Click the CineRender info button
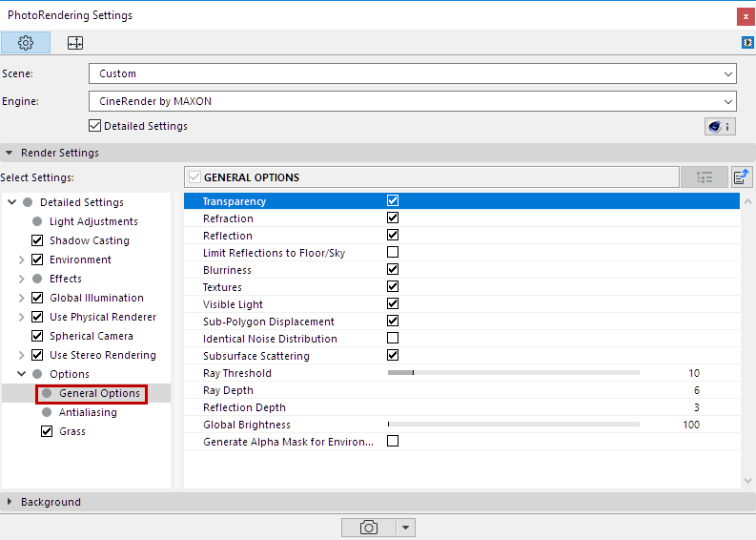The width and height of the screenshot is (756, 540). point(720,127)
